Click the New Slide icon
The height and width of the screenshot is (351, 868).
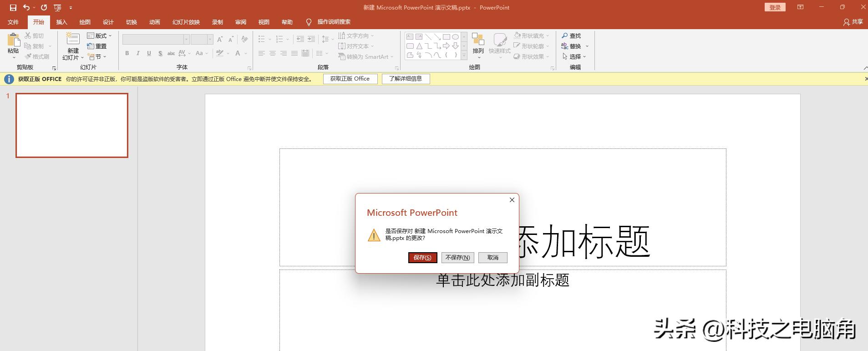click(73, 39)
